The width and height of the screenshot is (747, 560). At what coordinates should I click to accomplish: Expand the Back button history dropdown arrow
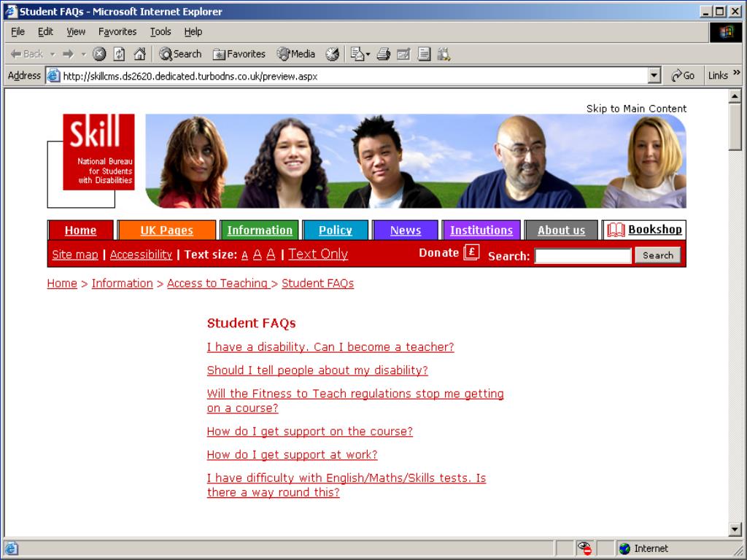(x=53, y=54)
